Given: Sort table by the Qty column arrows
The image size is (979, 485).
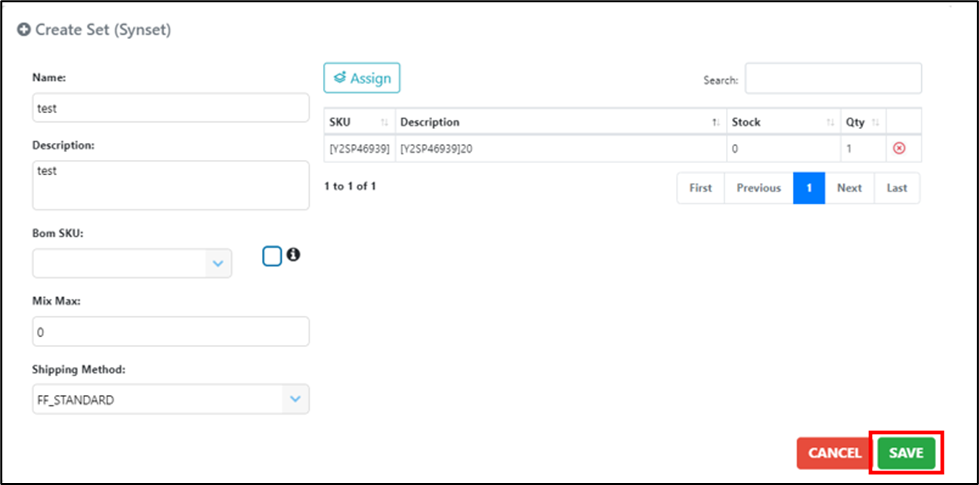Looking at the screenshot, I should coord(876,122).
